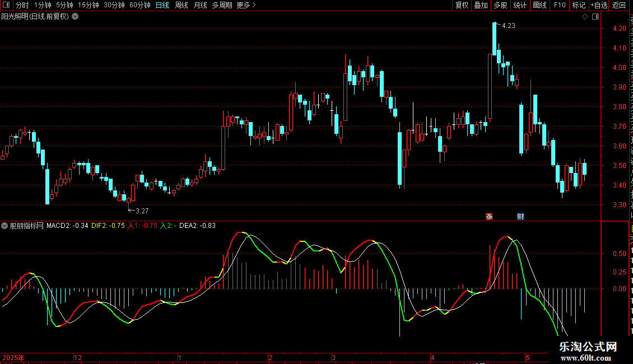Select the 周线 weekly chart tab
This screenshot has width=633, height=364.
(181, 5)
